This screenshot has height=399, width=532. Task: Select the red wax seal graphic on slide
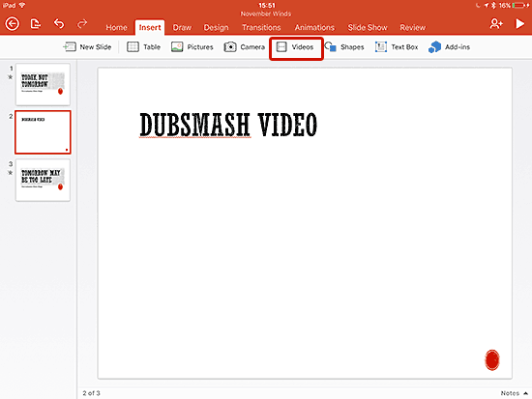(492, 359)
